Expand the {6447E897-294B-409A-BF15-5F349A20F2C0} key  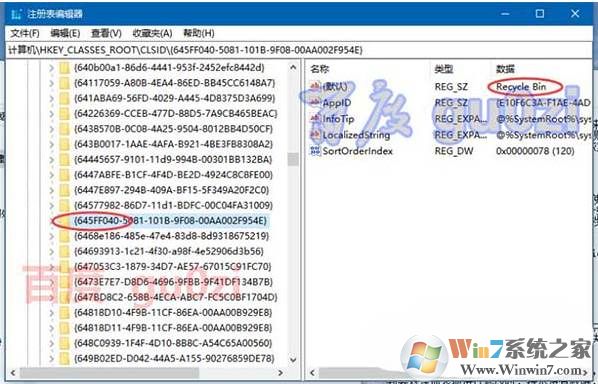[51, 190]
